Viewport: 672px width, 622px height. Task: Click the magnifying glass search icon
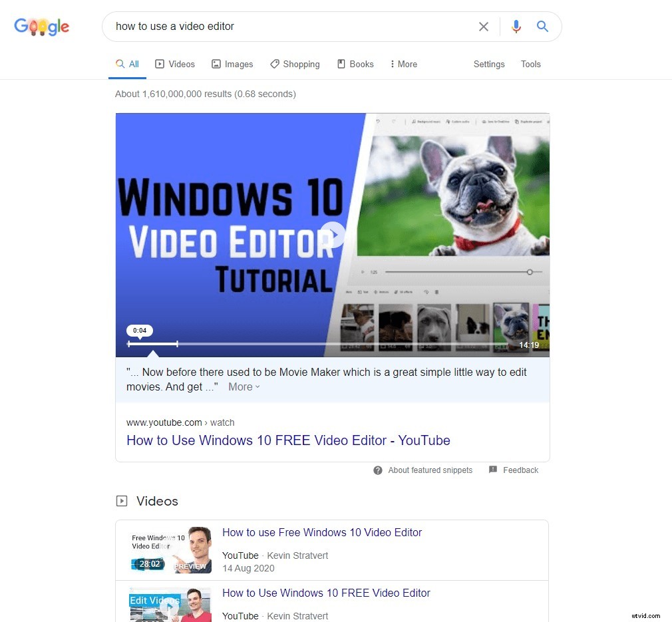542,27
